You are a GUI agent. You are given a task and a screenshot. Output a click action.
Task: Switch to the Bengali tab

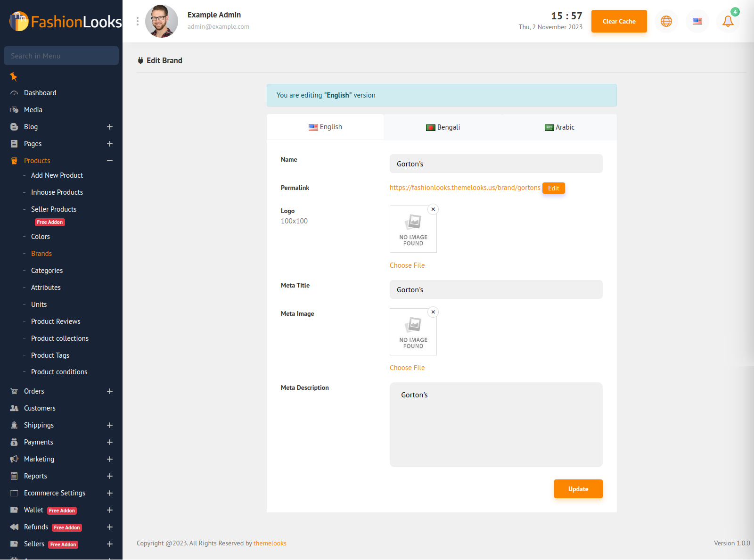click(x=443, y=127)
